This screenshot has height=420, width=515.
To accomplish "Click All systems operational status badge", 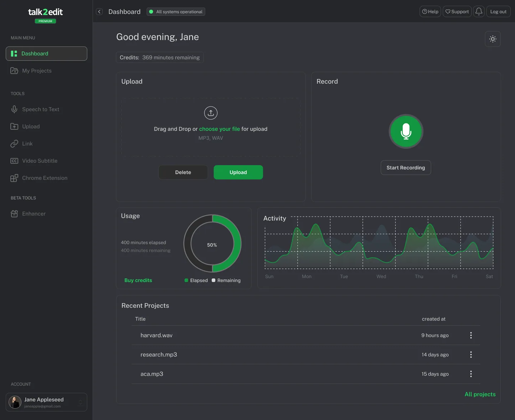I will 176,12.
